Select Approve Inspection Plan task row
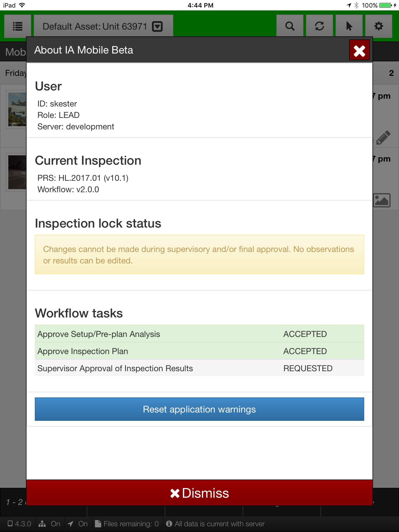The image size is (399, 532). pyautogui.click(x=199, y=351)
